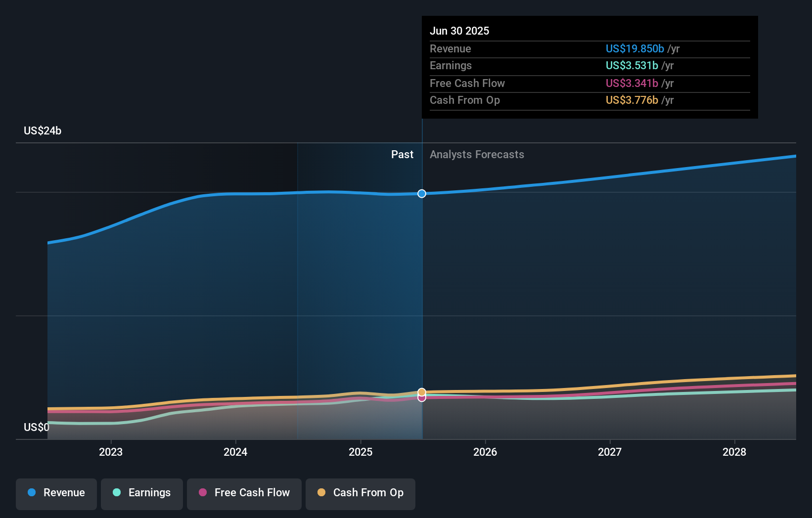Click the Analysts Forecasts label

tap(477, 154)
